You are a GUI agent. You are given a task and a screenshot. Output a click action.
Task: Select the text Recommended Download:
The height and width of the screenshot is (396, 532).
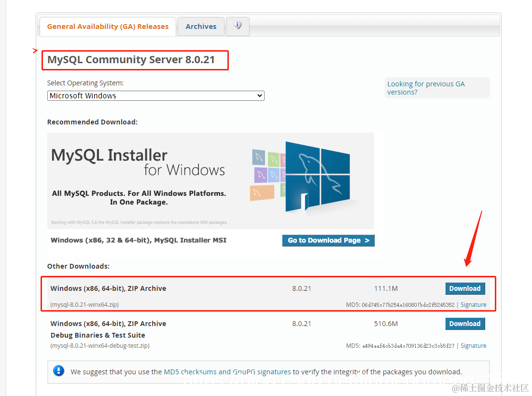point(92,122)
